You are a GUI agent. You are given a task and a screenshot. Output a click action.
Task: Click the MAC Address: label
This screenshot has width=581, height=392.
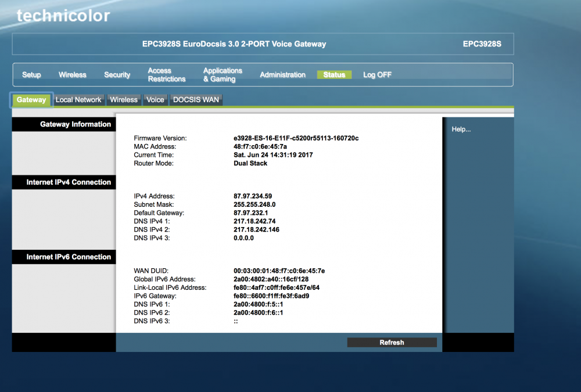pos(155,146)
